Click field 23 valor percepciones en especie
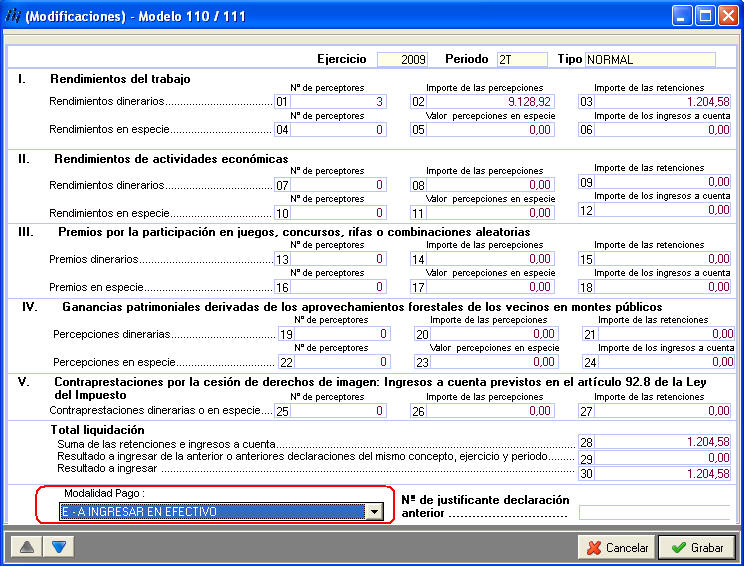 tap(494, 362)
